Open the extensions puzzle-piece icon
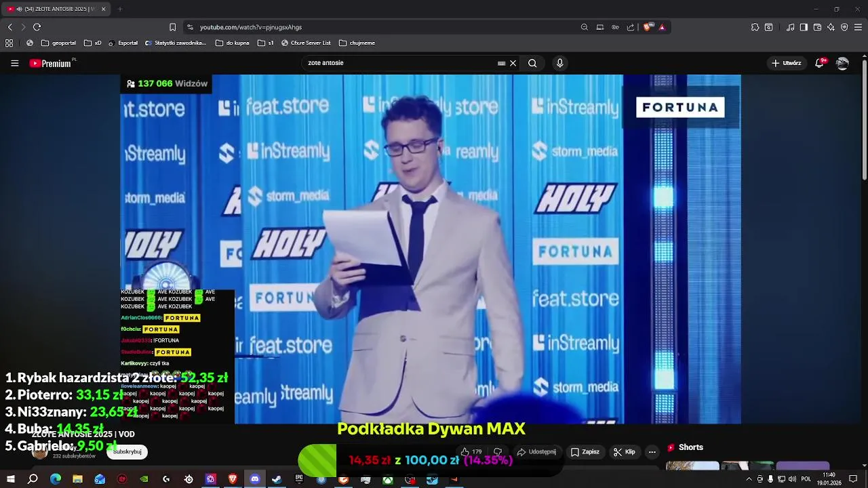The height and width of the screenshot is (488, 868). pos(755,27)
